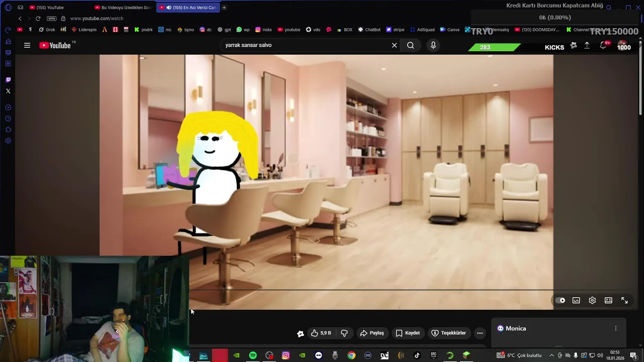This screenshot has width=644, height=362.
Task: Dislike the video
Action: click(345, 333)
